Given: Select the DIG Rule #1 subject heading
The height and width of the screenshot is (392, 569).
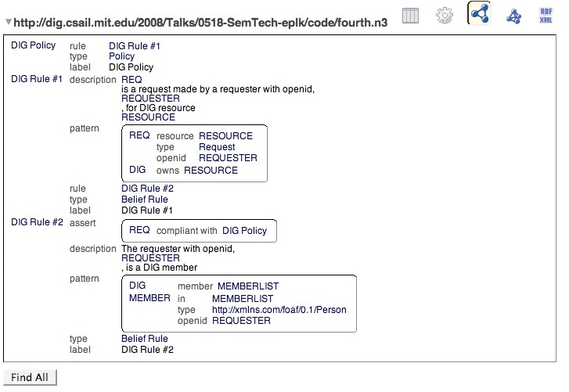Looking at the screenshot, I should coord(37,79).
